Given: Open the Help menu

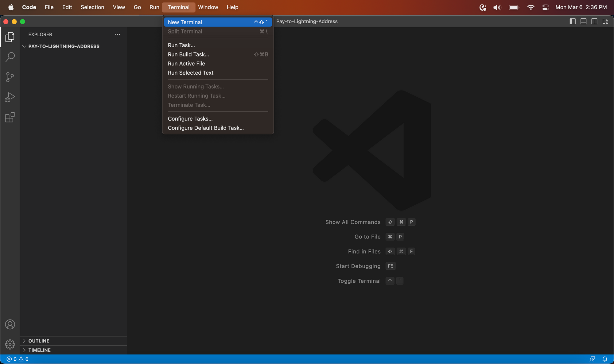Looking at the screenshot, I should click(x=232, y=7).
